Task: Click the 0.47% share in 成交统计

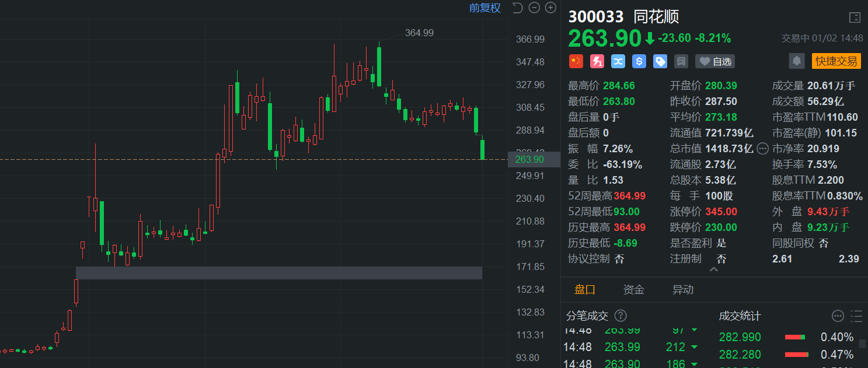Action: 837,355
